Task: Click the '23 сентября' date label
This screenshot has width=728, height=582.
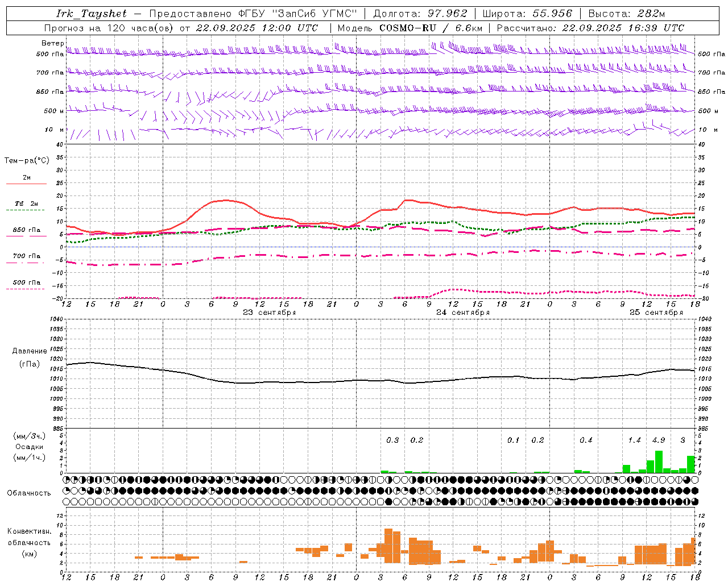Action: [x=270, y=313]
